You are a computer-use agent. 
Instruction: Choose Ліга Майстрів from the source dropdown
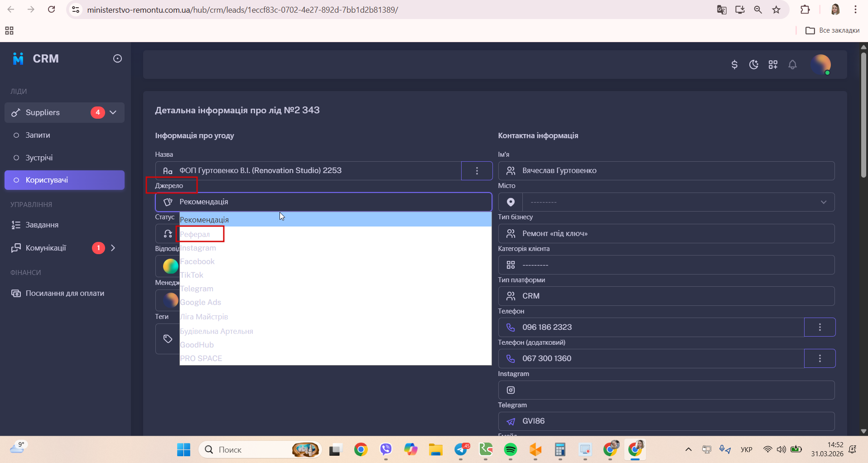click(336, 317)
